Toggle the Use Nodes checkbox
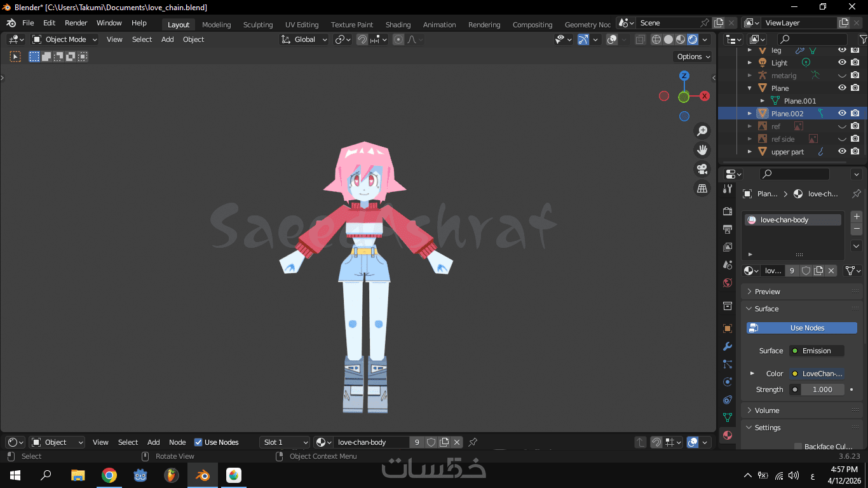Image resolution: width=868 pixels, height=488 pixels. click(x=198, y=442)
